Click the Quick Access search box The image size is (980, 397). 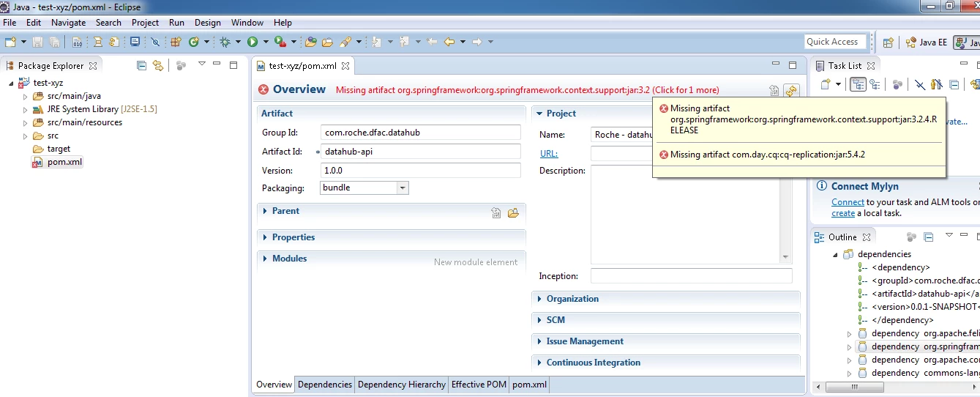pos(835,42)
